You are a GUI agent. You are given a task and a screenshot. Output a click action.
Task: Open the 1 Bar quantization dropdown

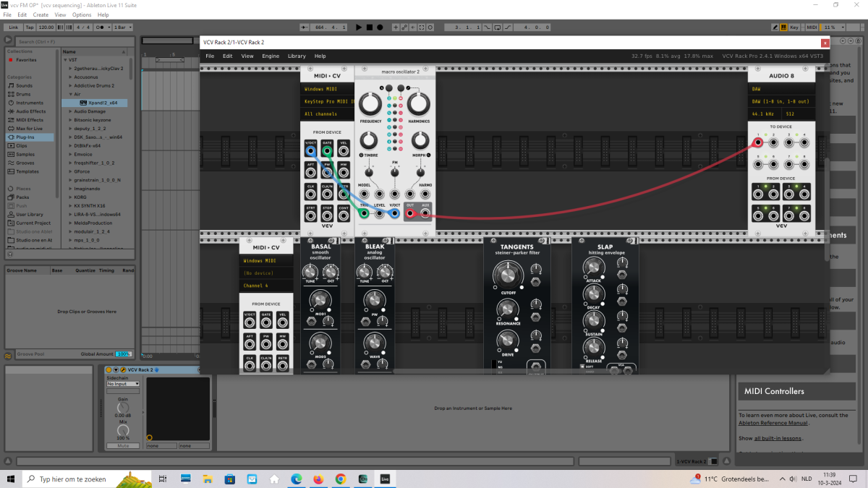(x=123, y=27)
